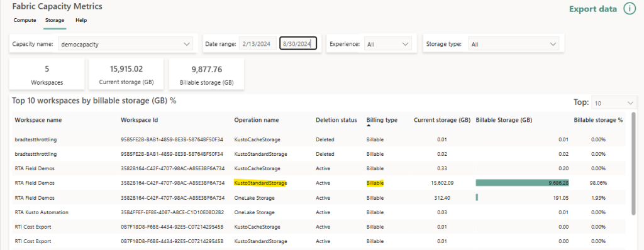
Task: Select the highlighted Billable cell
Action: point(375,183)
